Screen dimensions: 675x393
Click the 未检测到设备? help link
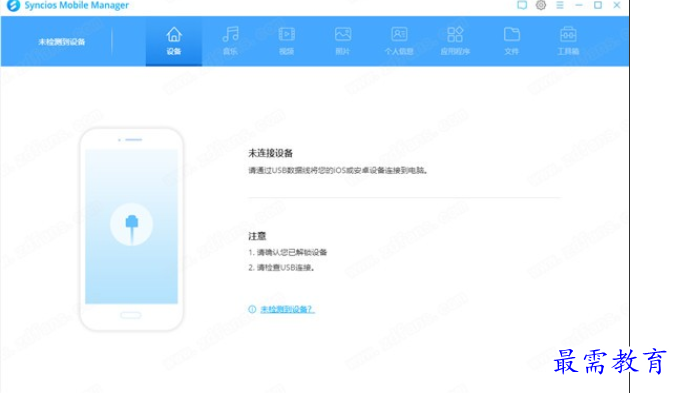(x=287, y=309)
